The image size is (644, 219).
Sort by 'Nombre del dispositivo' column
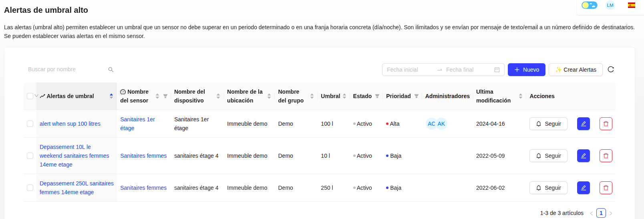[218, 96]
